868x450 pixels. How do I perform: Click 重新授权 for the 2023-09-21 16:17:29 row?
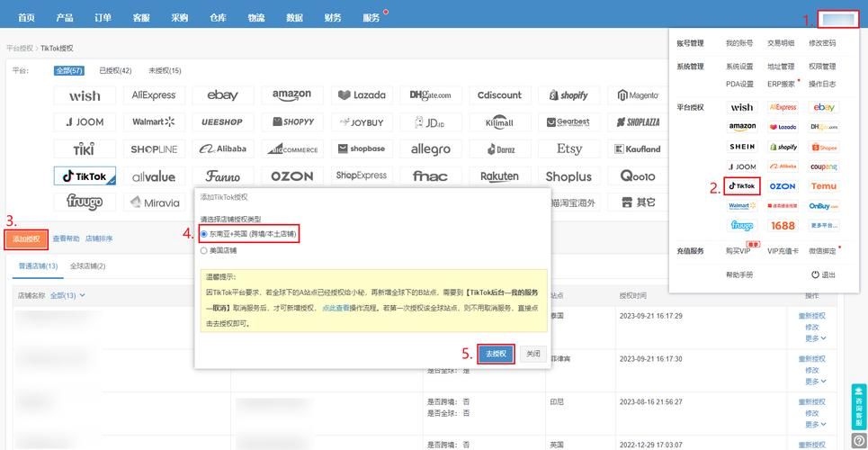(x=811, y=316)
